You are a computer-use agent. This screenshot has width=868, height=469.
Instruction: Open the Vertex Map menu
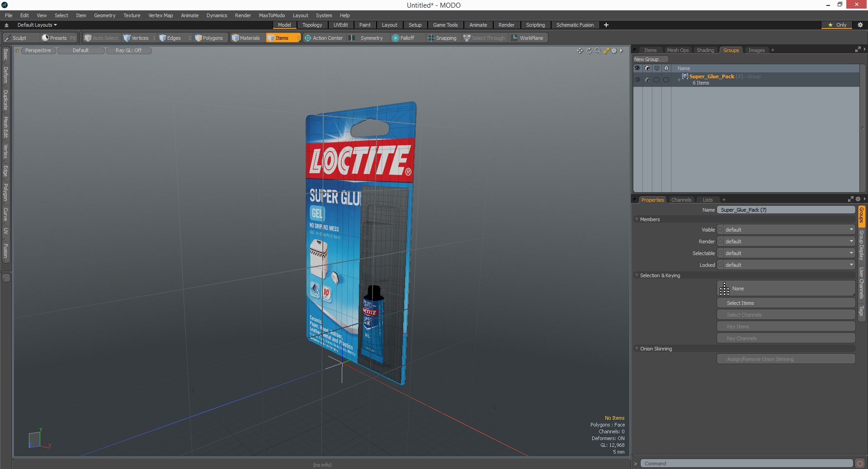[x=160, y=15]
